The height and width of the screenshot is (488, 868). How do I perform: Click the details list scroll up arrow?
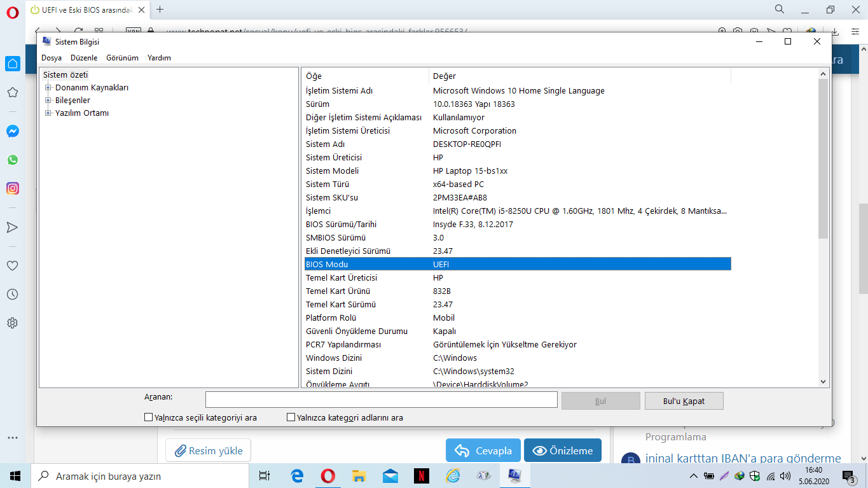(x=823, y=74)
